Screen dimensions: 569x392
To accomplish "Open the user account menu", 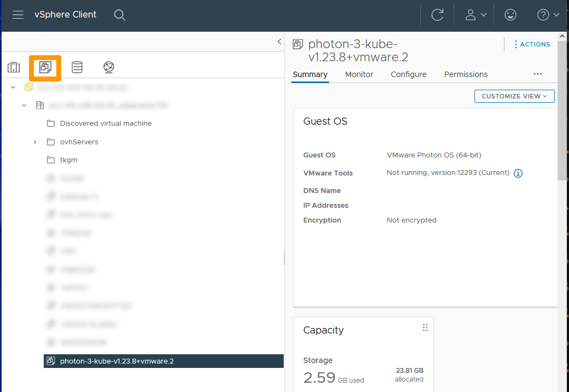I will point(476,15).
